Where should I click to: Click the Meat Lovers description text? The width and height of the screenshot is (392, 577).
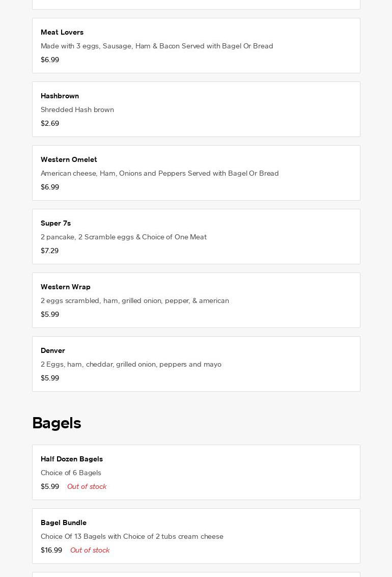tap(157, 46)
